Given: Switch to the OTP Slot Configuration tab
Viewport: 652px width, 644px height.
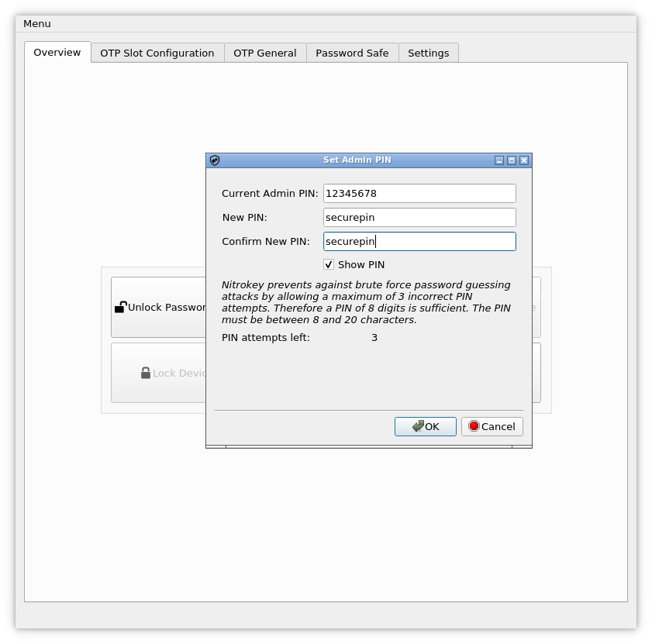Looking at the screenshot, I should tap(157, 53).
